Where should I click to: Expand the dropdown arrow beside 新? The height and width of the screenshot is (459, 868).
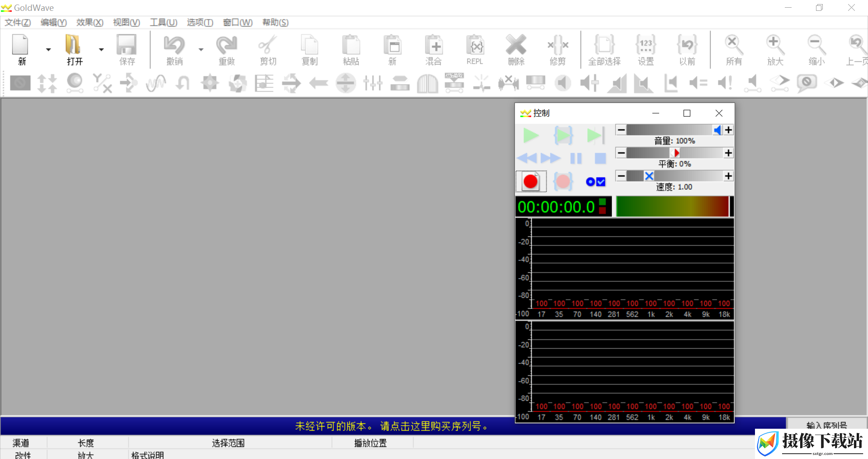(48, 50)
